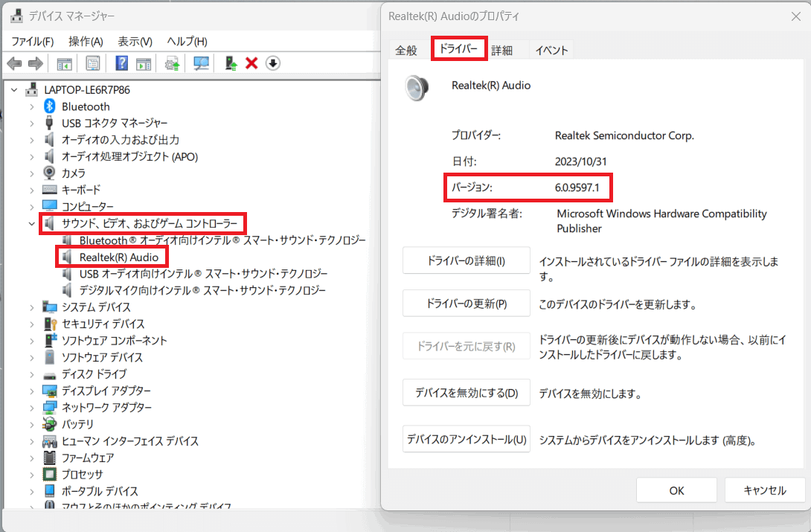Close the Realtek(R) Audio properties dialog
Viewport: 811px width, 532px height.
pyautogui.click(x=796, y=16)
